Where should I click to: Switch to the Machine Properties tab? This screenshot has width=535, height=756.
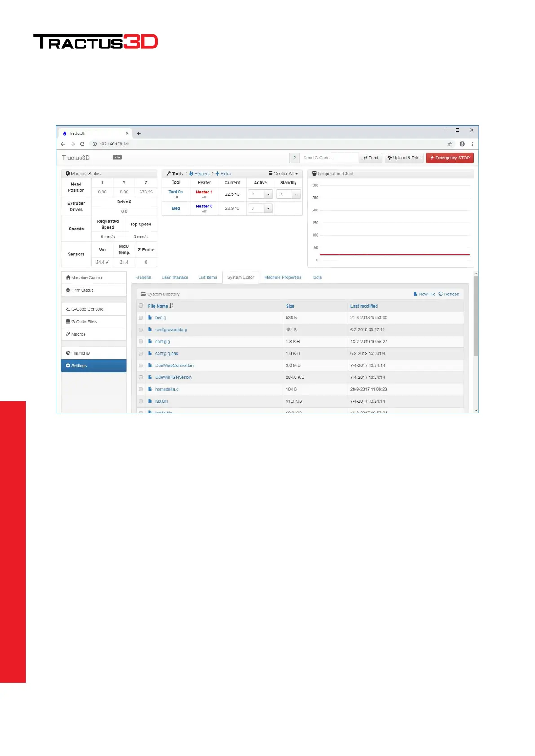(x=283, y=277)
